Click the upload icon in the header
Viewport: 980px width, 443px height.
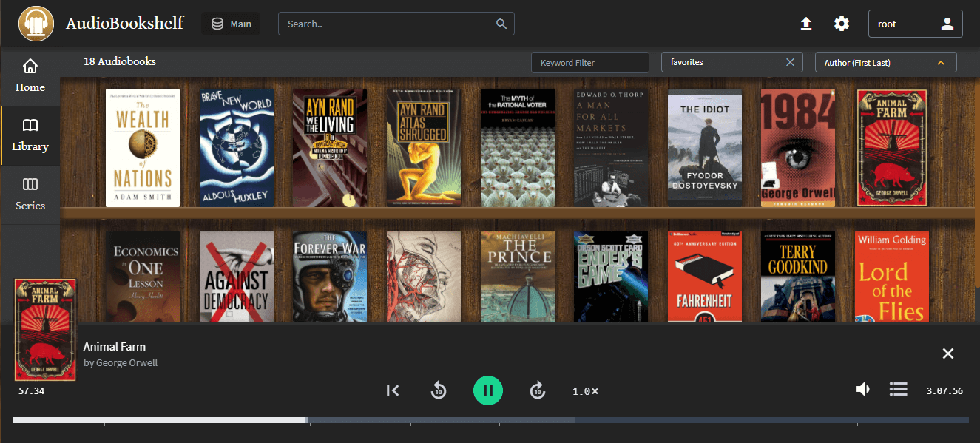tap(806, 24)
